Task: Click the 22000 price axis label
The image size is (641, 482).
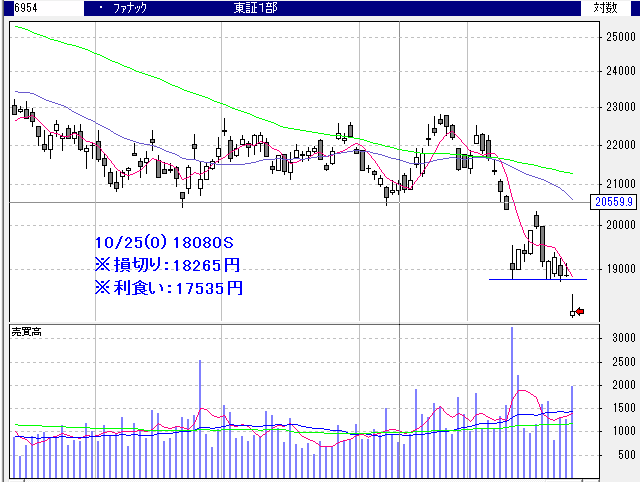Action: [621, 145]
